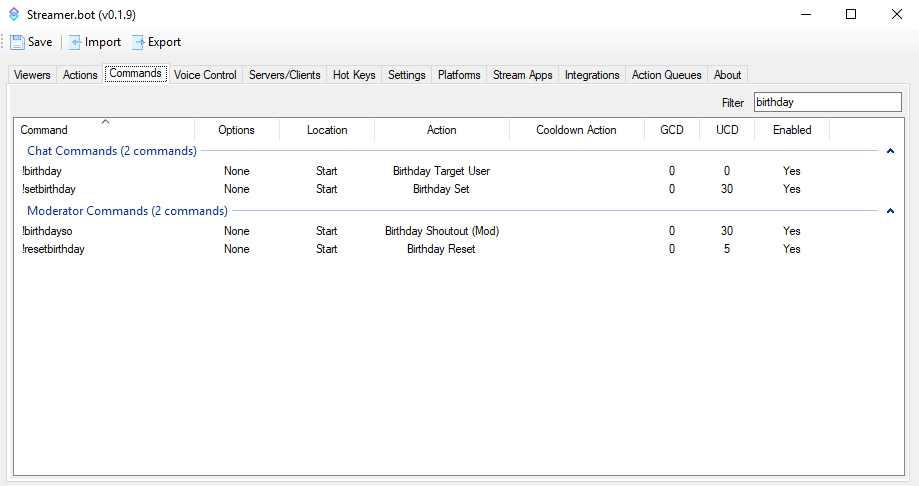
Task: Sort by the Location column header
Action: 327,130
